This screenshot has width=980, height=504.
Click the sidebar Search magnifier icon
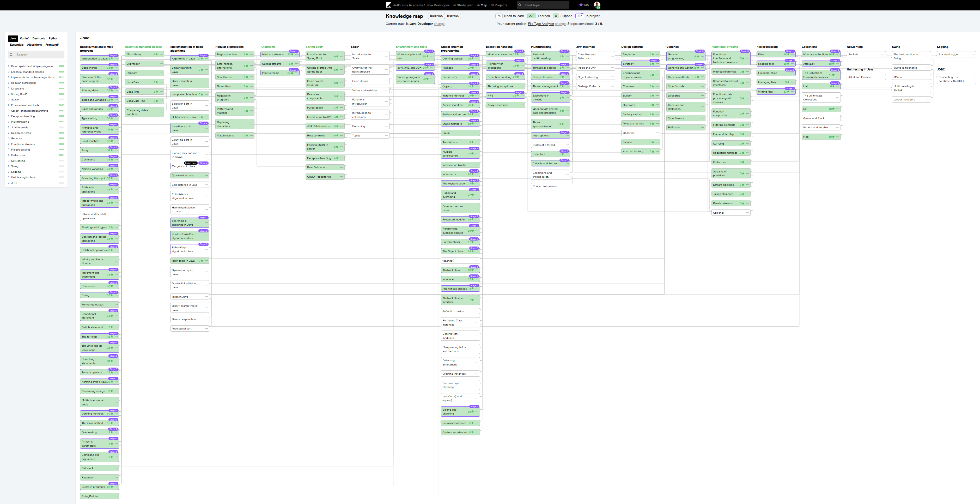coord(11,55)
